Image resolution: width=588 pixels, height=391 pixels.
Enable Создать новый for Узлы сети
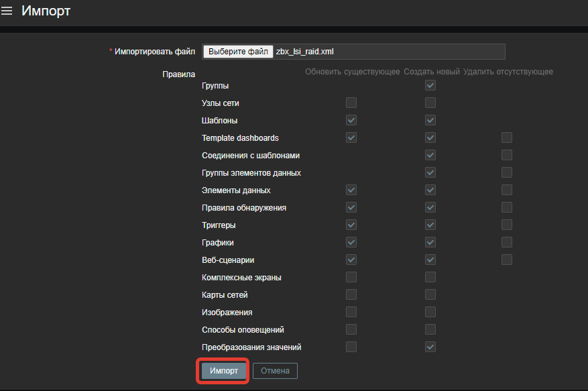pyautogui.click(x=430, y=103)
